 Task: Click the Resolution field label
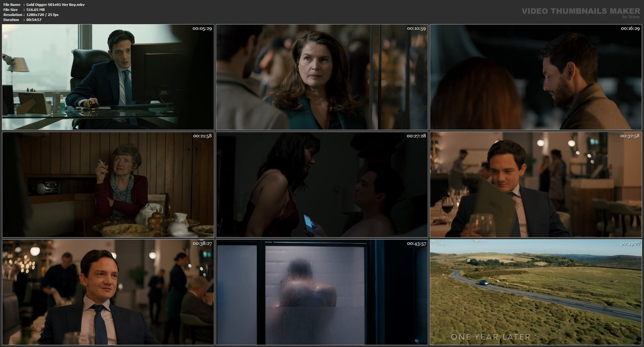[x=13, y=15]
